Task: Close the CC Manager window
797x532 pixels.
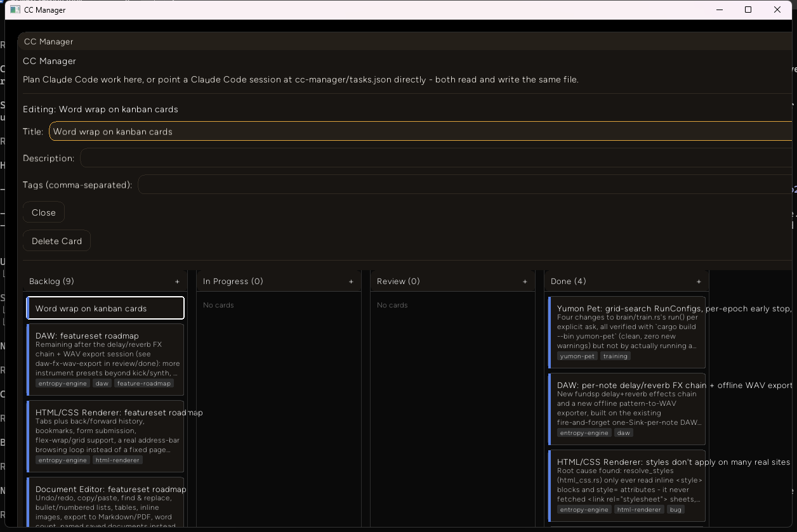Action: click(x=777, y=10)
